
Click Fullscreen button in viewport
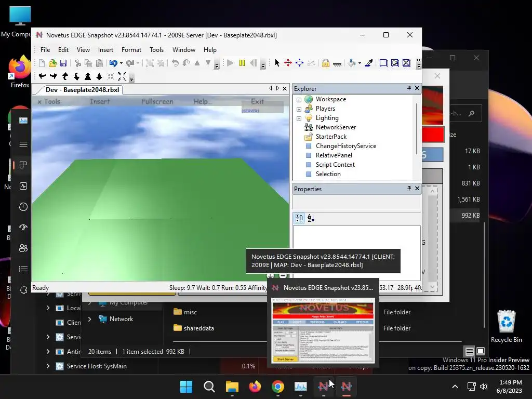tap(157, 101)
